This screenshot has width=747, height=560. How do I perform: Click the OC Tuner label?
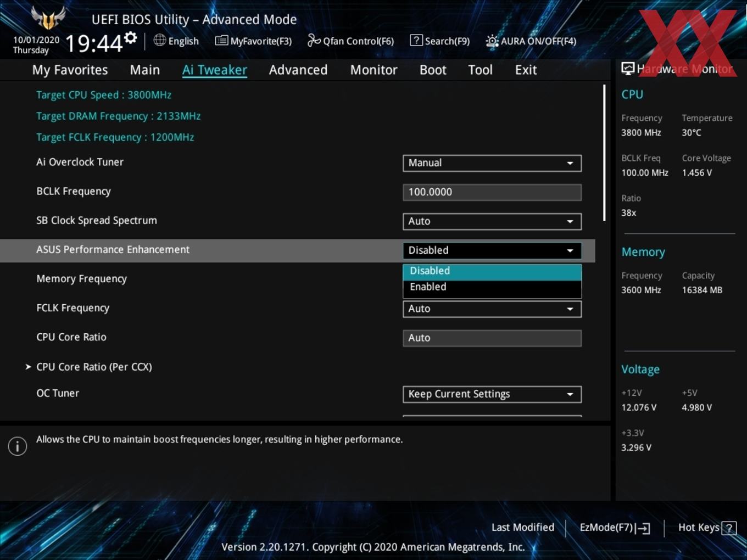point(58,393)
